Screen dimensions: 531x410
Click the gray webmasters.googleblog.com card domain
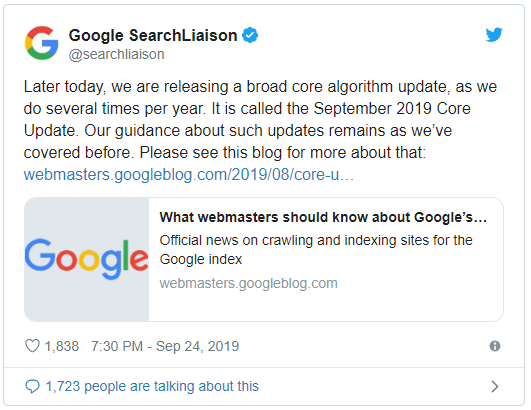click(x=249, y=283)
